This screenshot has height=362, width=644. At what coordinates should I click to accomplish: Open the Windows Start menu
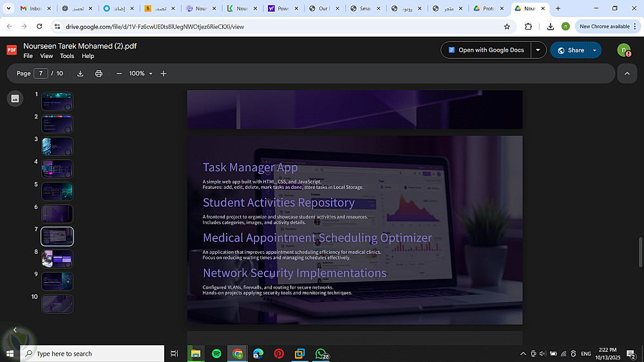pos(10,354)
